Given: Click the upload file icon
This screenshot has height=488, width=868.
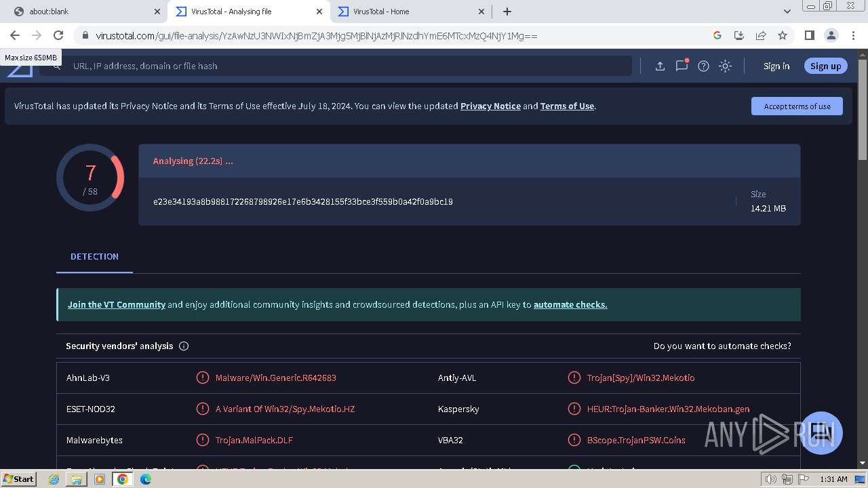Looking at the screenshot, I should (660, 66).
